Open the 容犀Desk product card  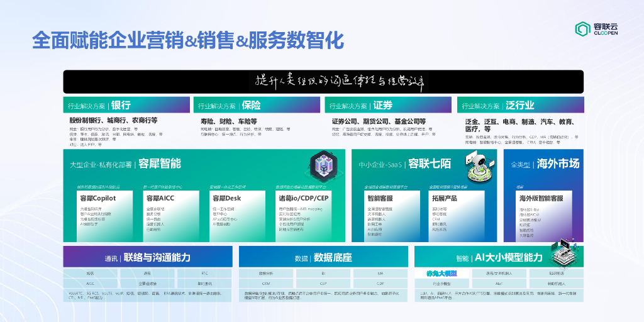pyautogui.click(x=237, y=216)
